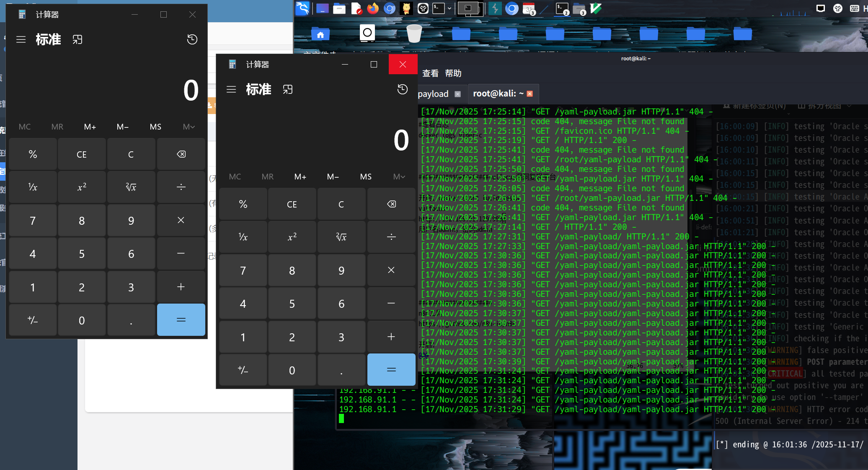The width and height of the screenshot is (868, 470).
Task: Toggle keep-on-top in the back calculator
Action: pos(77,39)
